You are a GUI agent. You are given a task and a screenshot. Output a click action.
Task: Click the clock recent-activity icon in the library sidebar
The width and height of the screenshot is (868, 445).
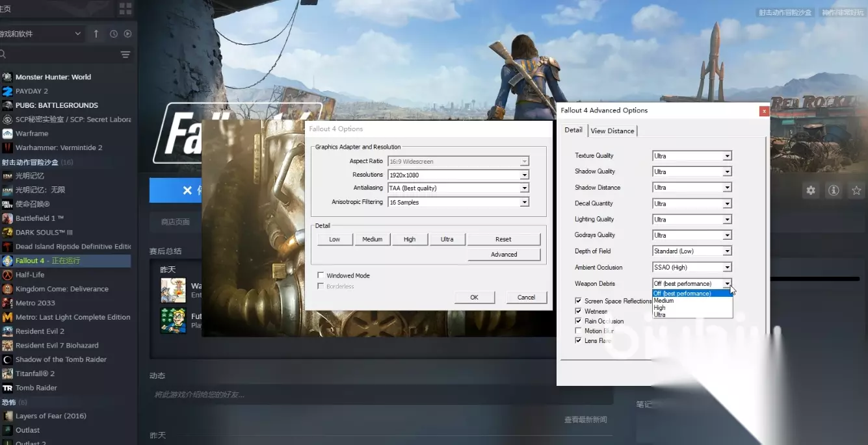[114, 34]
